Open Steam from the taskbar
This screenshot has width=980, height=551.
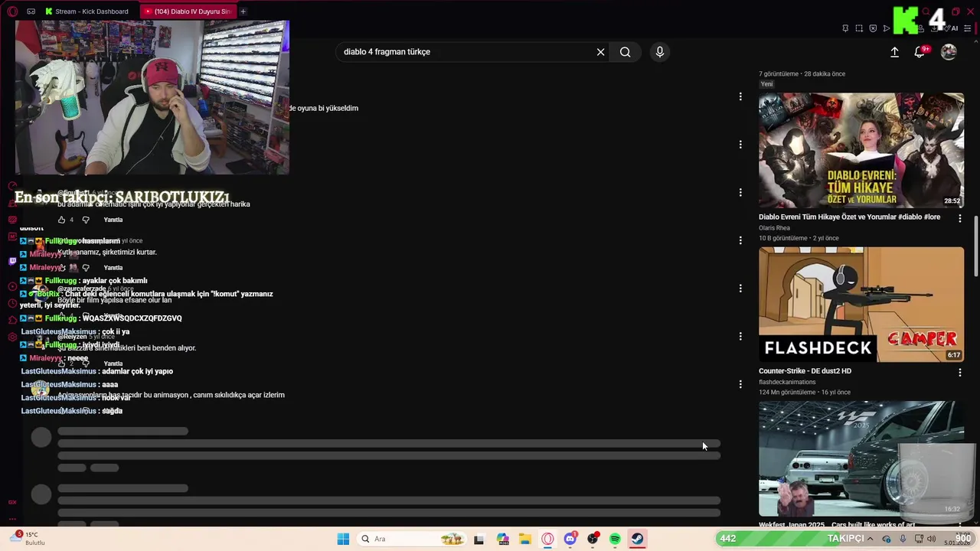(x=637, y=539)
